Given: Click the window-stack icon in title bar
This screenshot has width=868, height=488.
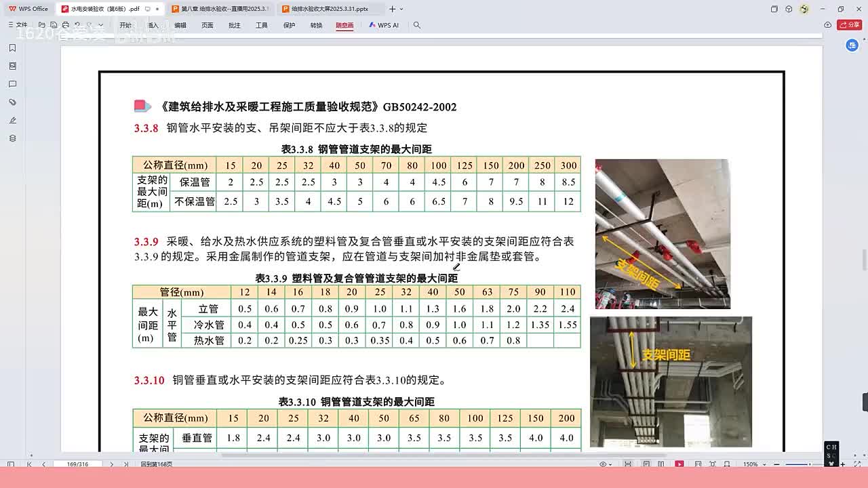Looking at the screenshot, I should (x=774, y=9).
